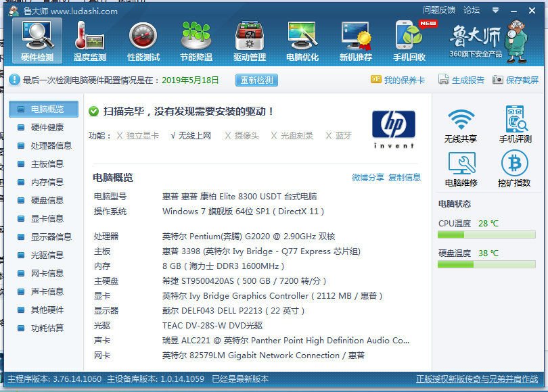Viewport: 548px width, 392px height.
Task: Click the 正版授权新版传奇 status bar link
Action: [x=477, y=378]
